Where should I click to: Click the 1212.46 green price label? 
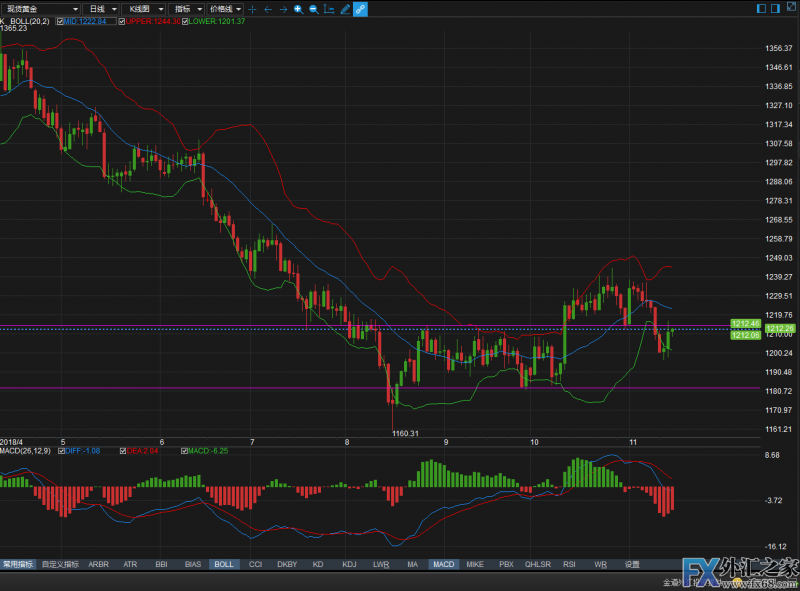[745, 323]
